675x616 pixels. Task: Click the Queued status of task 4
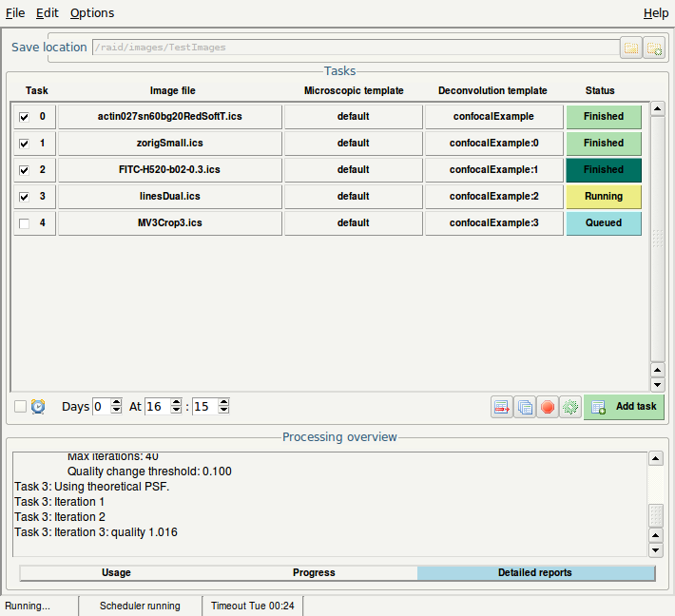click(x=604, y=223)
